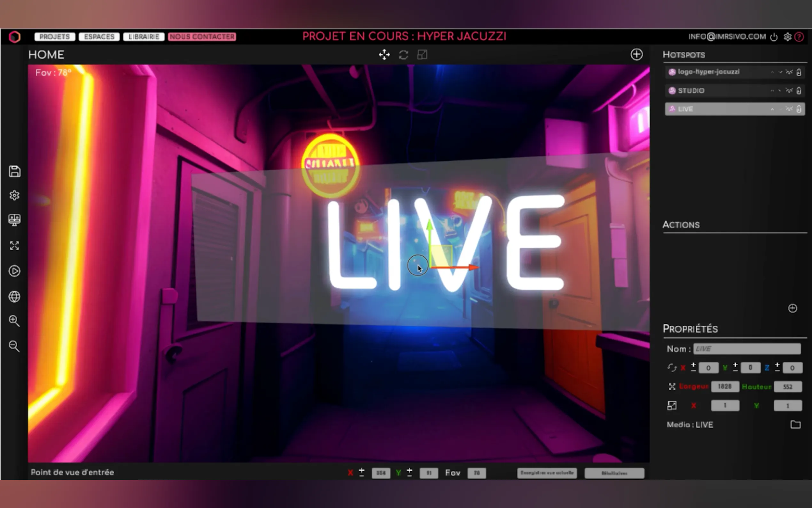Select the rotate tool above the viewport
This screenshot has height=508, width=812.
403,55
